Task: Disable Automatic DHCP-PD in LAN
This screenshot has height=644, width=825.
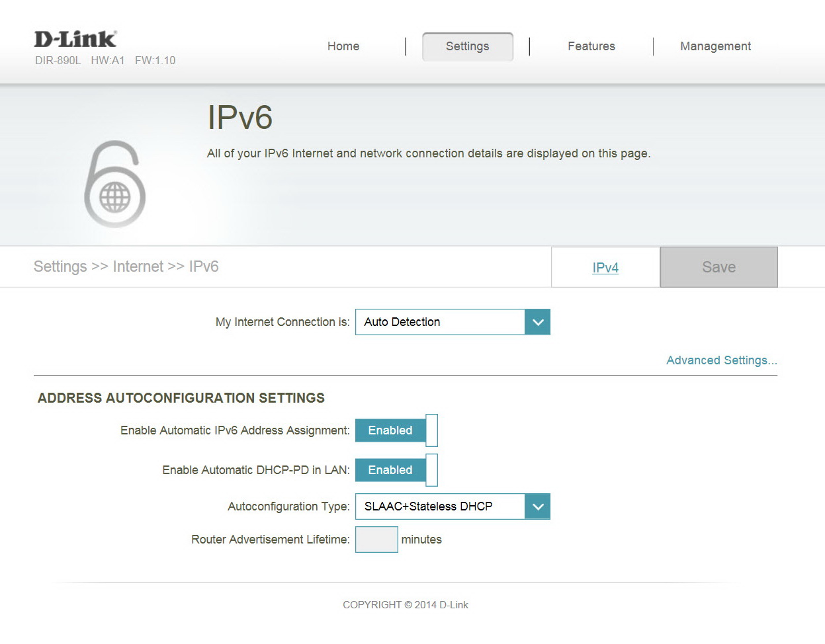Action: coord(396,470)
